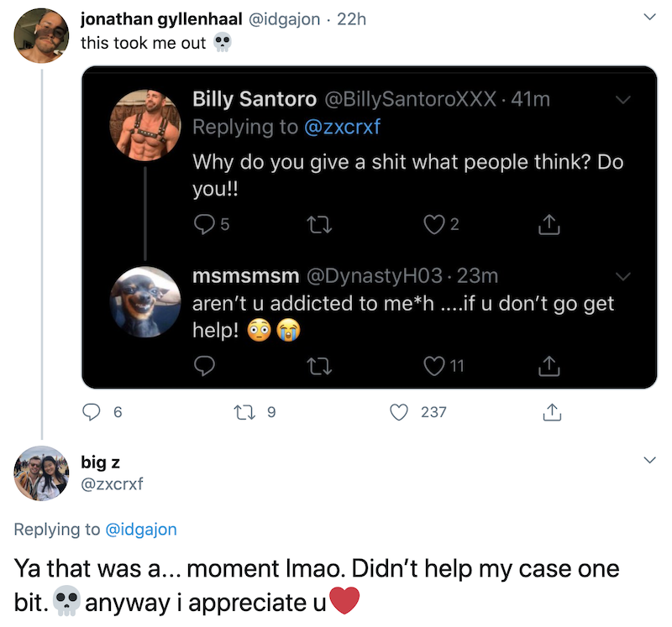672x627 pixels.
Task: Share msmsmsm's reply tweet
Action: (548, 366)
